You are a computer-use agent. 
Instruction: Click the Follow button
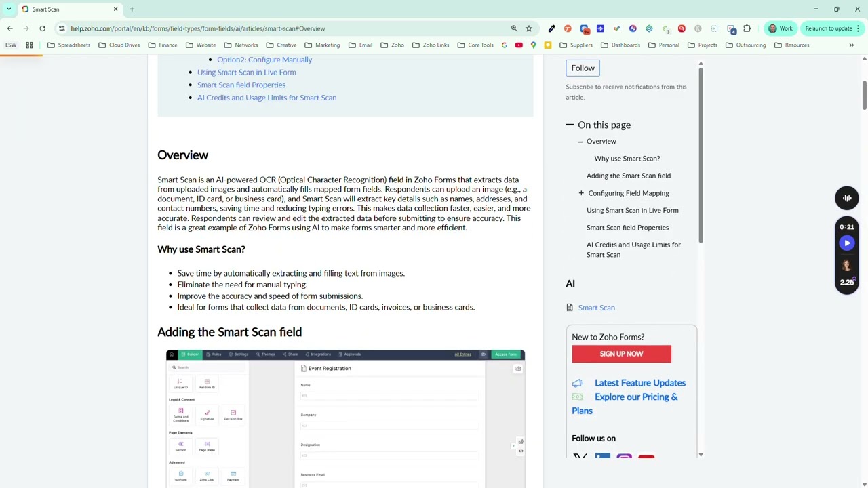583,68
